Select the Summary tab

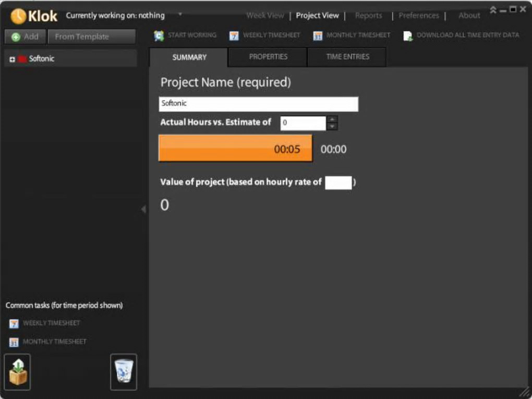[189, 57]
